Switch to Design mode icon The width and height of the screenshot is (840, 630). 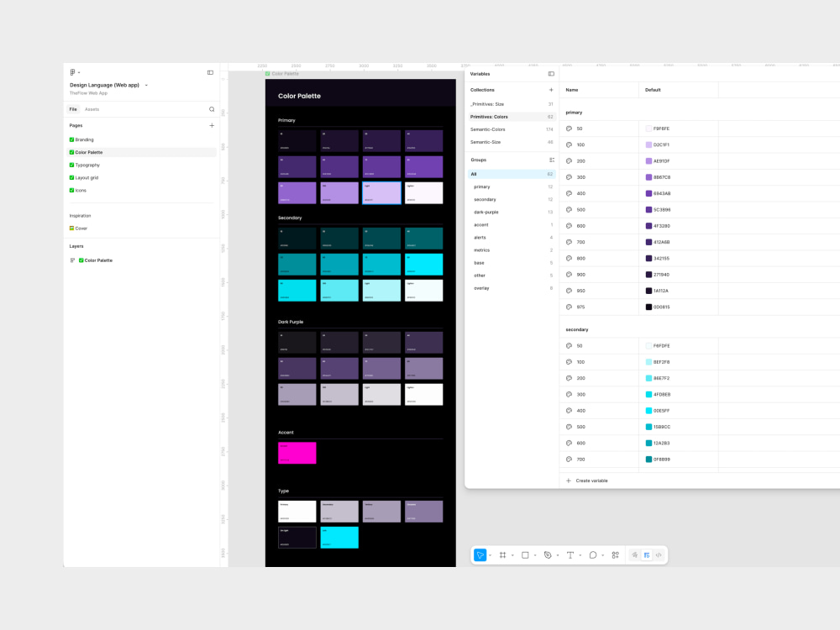coord(647,555)
